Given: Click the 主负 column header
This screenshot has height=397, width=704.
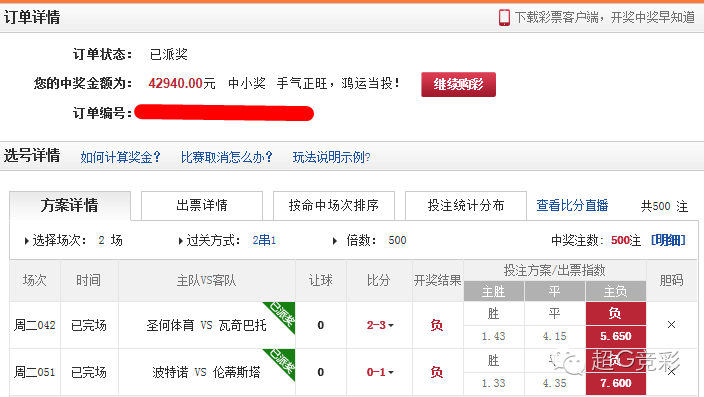Looking at the screenshot, I should 616,291.
